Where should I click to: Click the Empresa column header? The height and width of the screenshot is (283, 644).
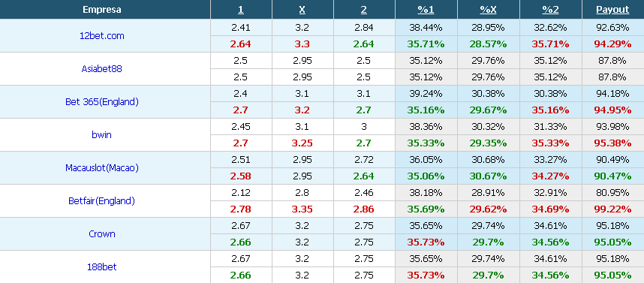[102, 10]
